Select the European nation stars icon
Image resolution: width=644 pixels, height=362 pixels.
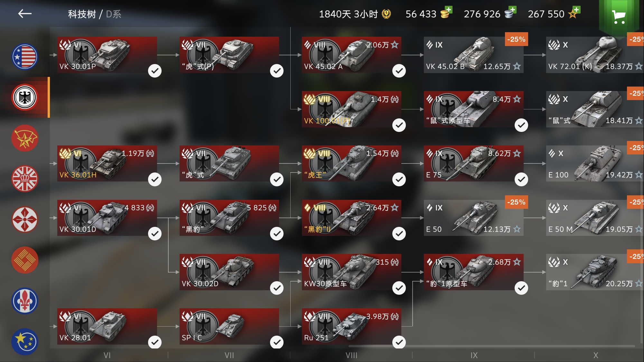[x=25, y=341]
